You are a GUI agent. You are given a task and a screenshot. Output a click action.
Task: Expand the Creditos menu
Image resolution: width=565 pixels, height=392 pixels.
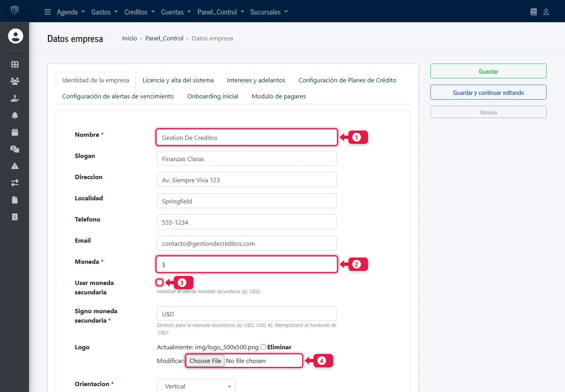tap(140, 12)
